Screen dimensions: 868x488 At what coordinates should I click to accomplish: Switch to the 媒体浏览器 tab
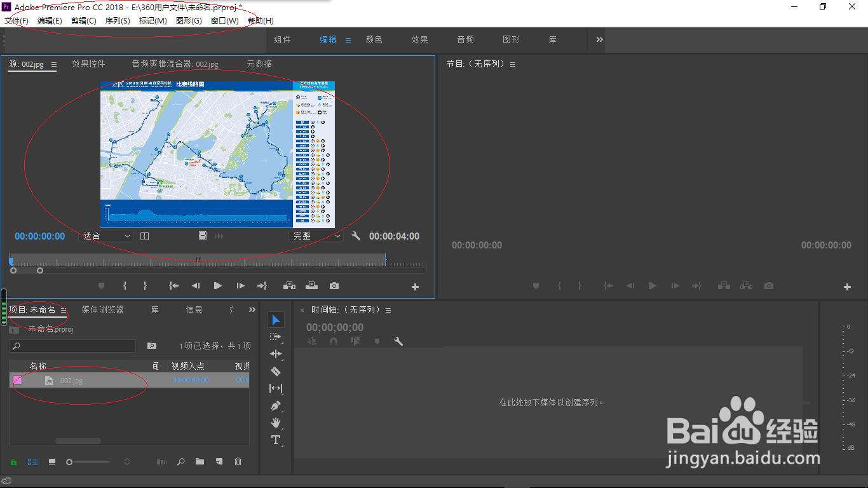click(x=102, y=309)
